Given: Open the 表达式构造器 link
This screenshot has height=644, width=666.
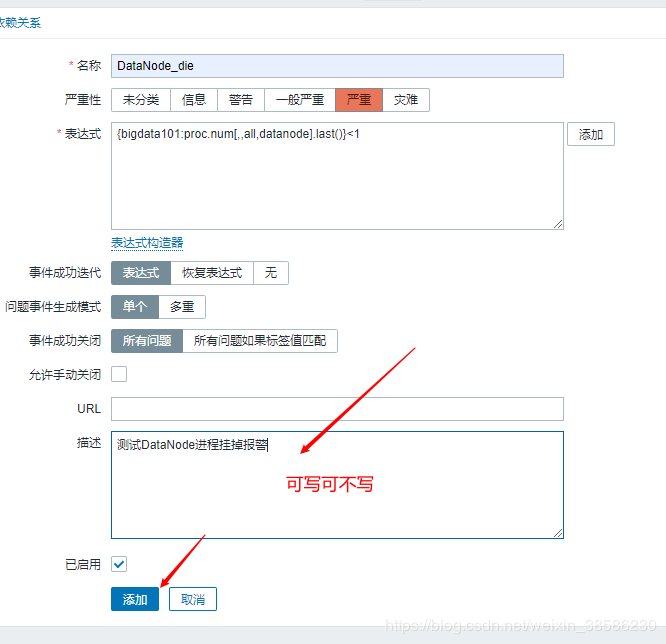Looking at the screenshot, I should pos(147,243).
